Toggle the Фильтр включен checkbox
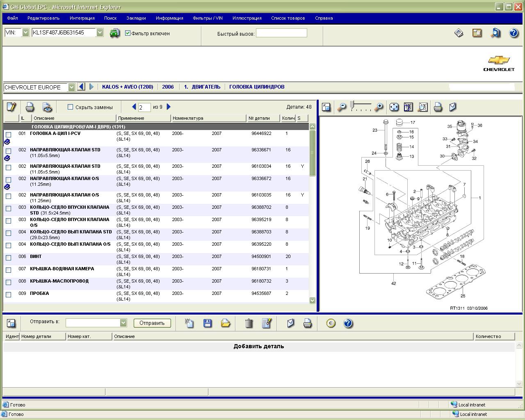The height and width of the screenshot is (420, 525). [x=128, y=33]
